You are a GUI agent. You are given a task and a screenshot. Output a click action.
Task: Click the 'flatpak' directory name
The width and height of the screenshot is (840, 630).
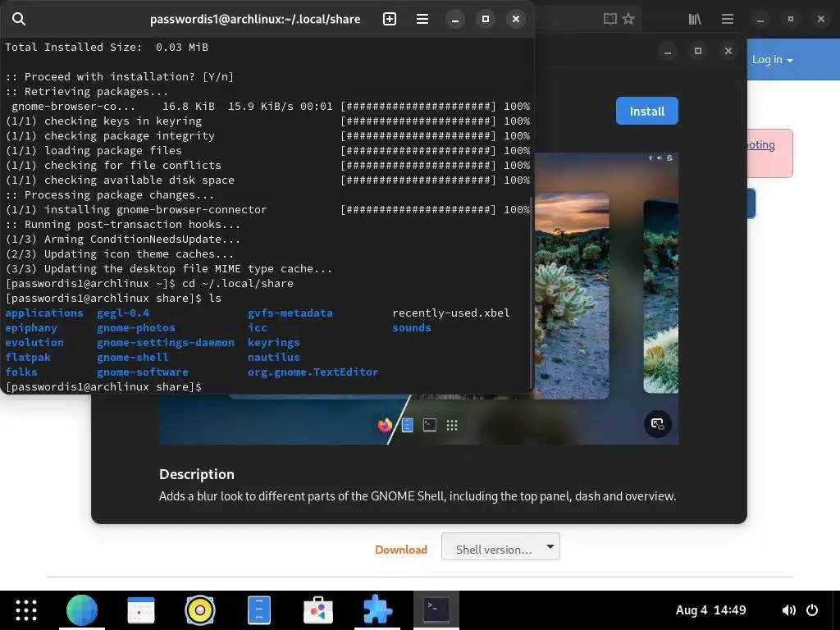coord(28,357)
